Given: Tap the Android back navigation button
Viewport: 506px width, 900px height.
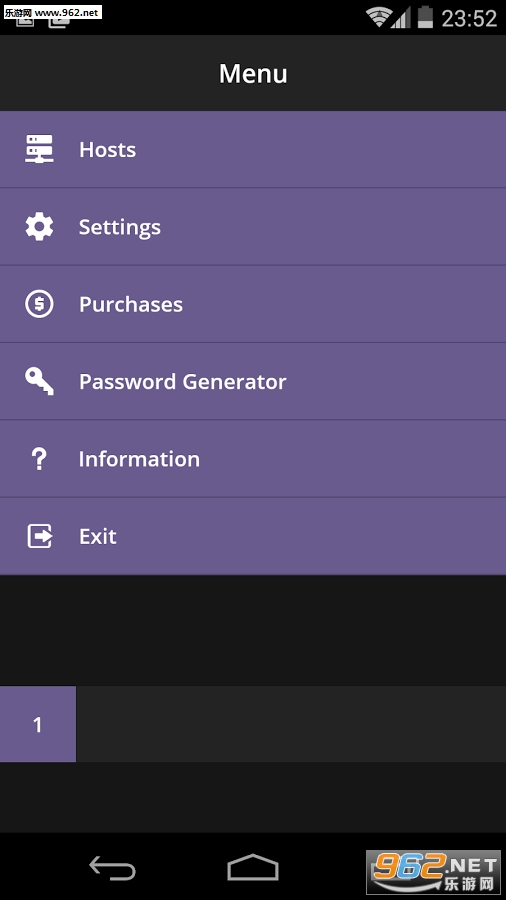Looking at the screenshot, I should click(x=112, y=867).
